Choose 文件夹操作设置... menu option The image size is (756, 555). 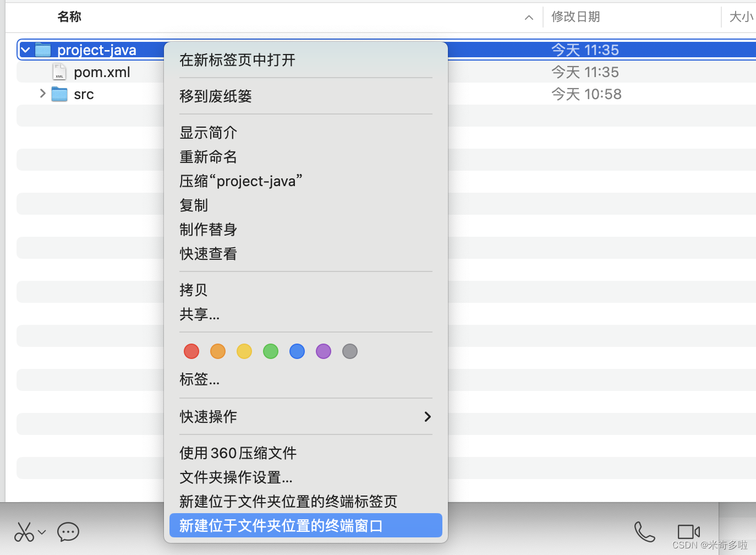click(x=306, y=477)
